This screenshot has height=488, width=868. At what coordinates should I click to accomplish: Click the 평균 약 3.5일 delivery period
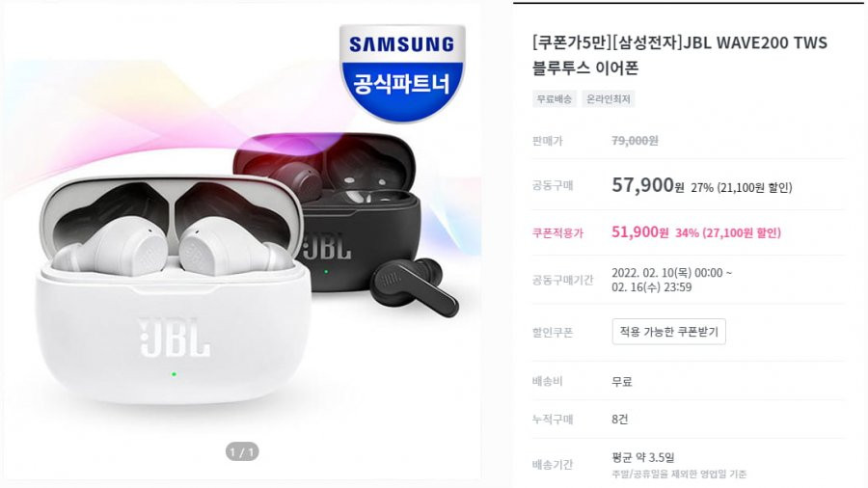click(x=643, y=457)
